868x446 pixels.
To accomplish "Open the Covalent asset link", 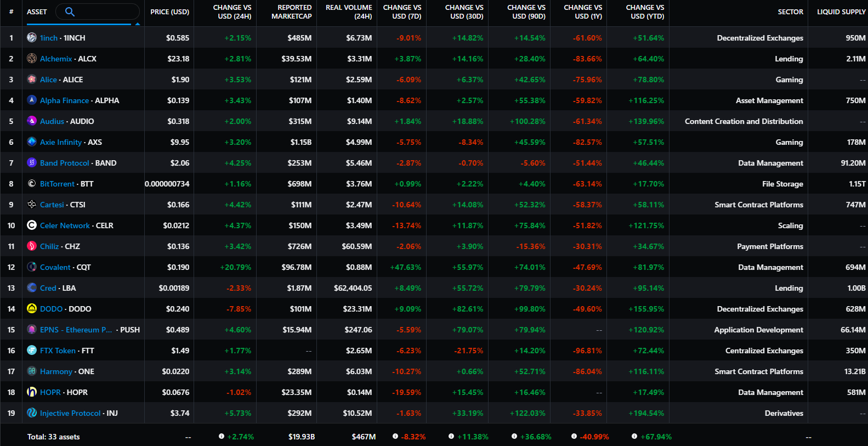I will [55, 267].
